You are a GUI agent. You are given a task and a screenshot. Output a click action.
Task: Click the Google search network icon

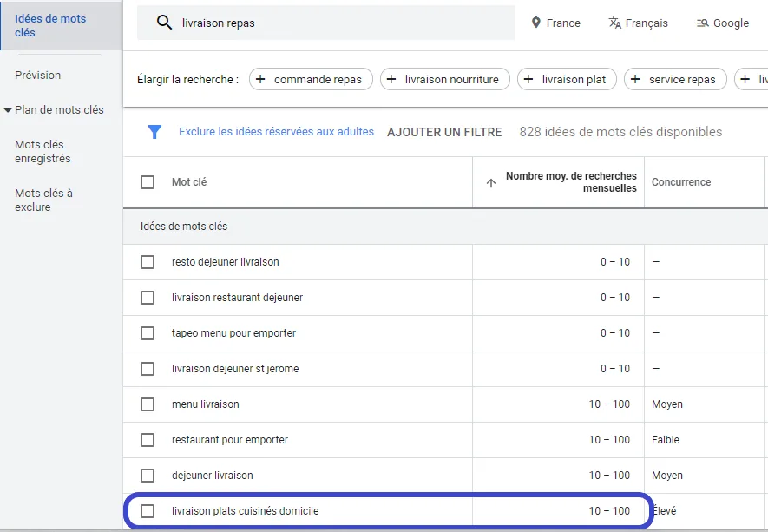702,23
